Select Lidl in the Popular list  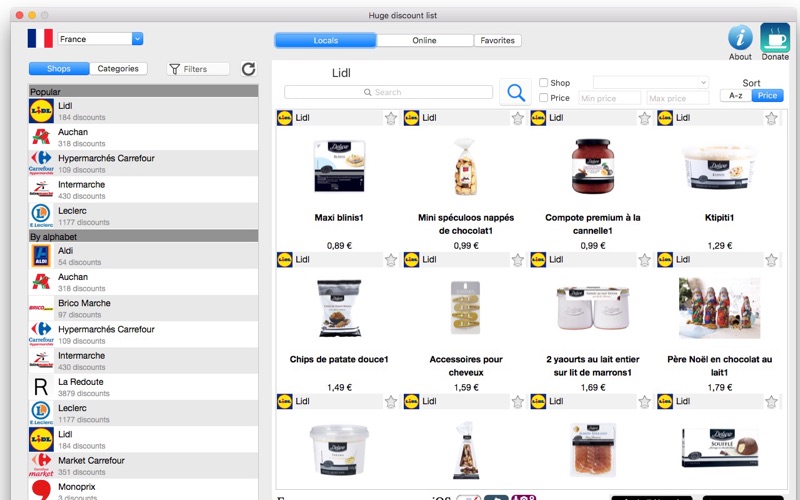coord(143,111)
